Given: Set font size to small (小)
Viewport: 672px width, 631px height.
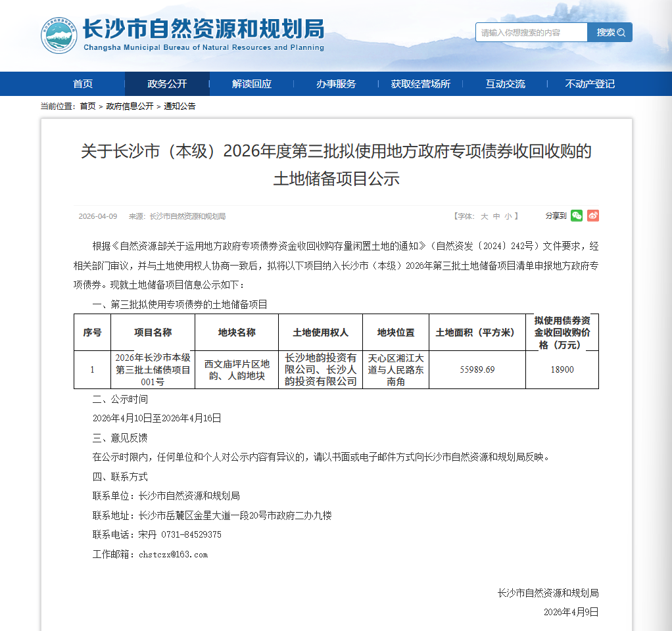Looking at the screenshot, I should 508,216.
